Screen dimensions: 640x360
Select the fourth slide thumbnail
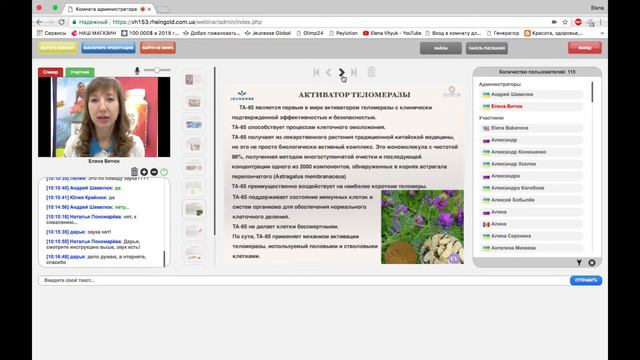(x=194, y=145)
